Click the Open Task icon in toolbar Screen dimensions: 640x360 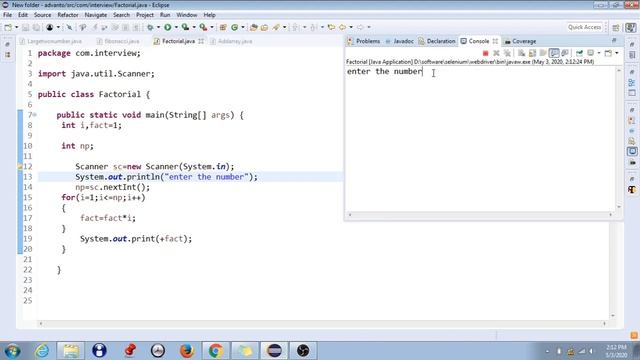[x=264, y=27]
